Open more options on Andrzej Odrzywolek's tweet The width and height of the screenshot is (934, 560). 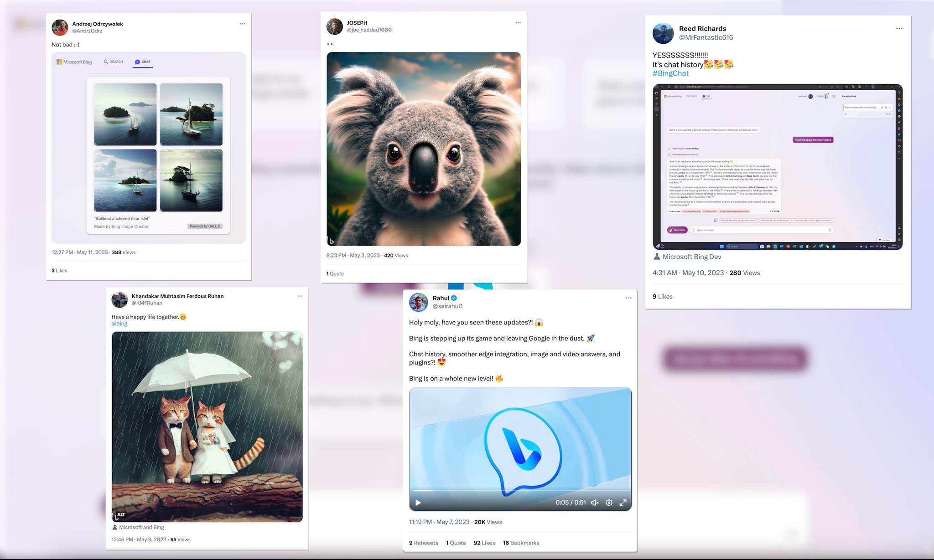[242, 24]
